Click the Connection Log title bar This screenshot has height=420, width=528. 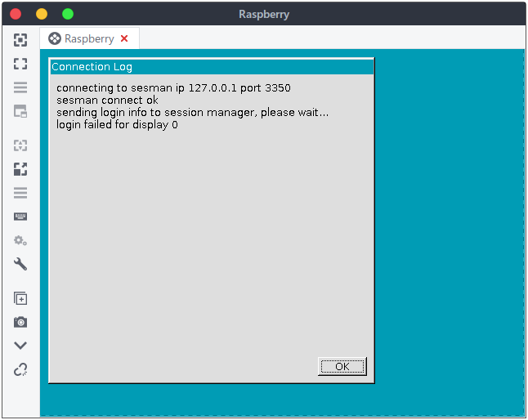[x=212, y=67]
